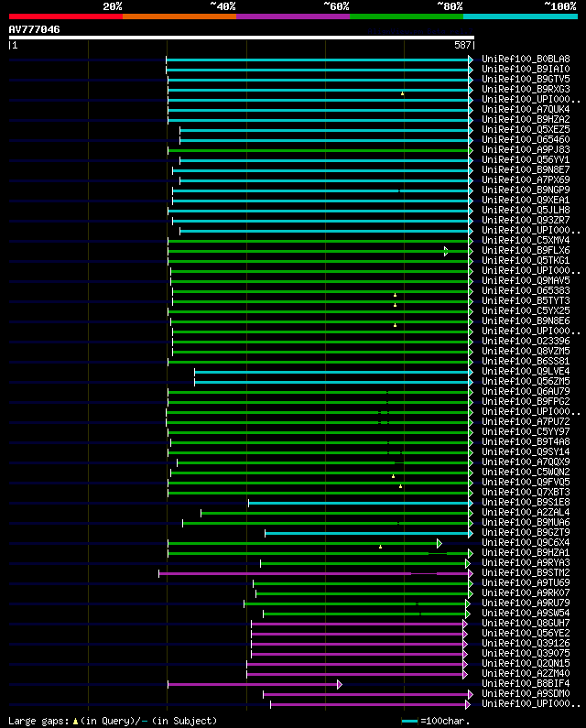Open hit UniRef100_B9N8E7
Image resolution: width=586 pixels, height=728 pixels.
tap(526, 170)
